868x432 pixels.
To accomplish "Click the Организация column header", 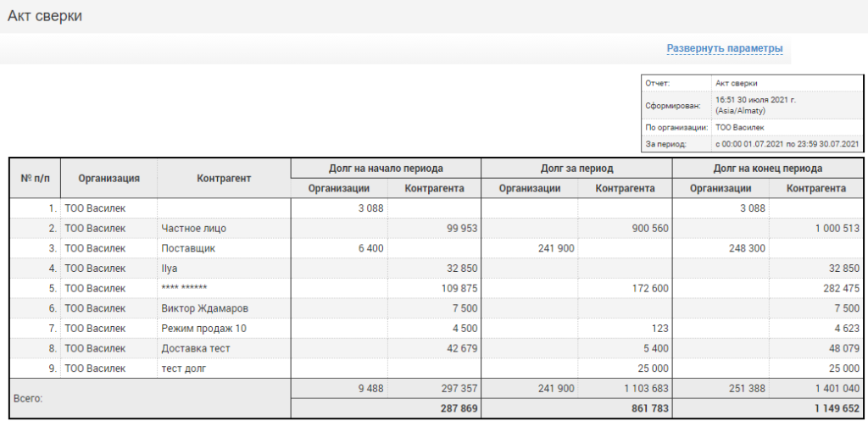I will (108, 178).
